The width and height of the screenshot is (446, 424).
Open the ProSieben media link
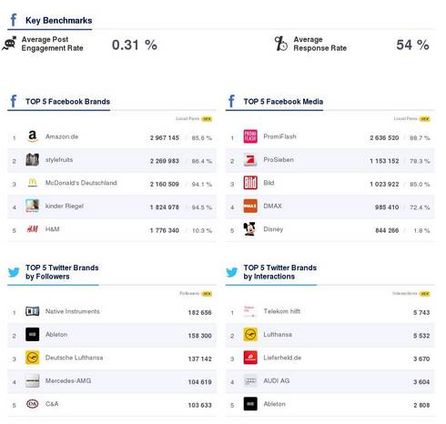point(279,160)
